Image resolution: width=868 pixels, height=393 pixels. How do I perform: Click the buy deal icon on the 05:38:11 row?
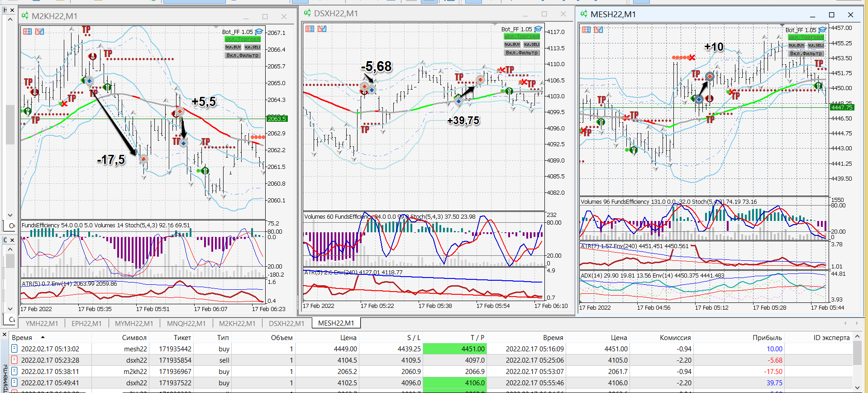click(14, 371)
